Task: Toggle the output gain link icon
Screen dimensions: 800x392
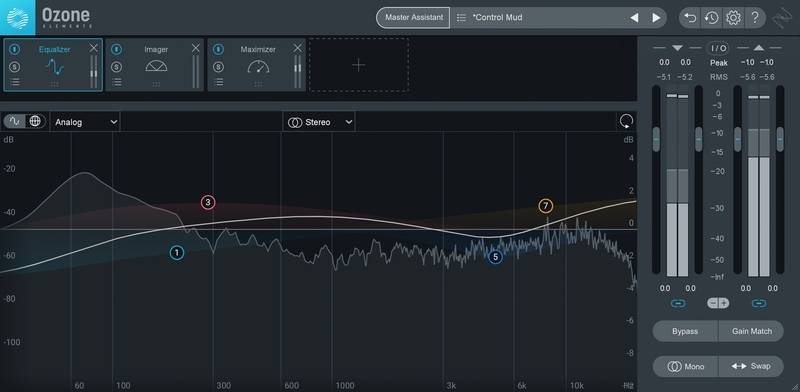Action: [759, 303]
